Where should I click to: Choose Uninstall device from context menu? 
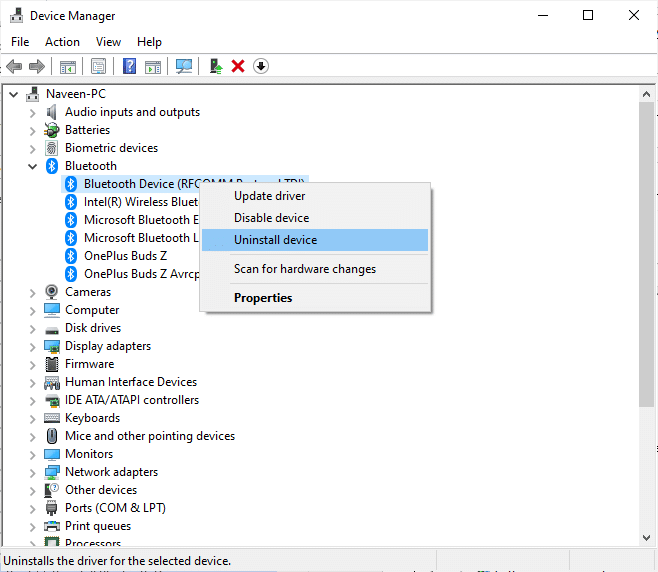(275, 240)
